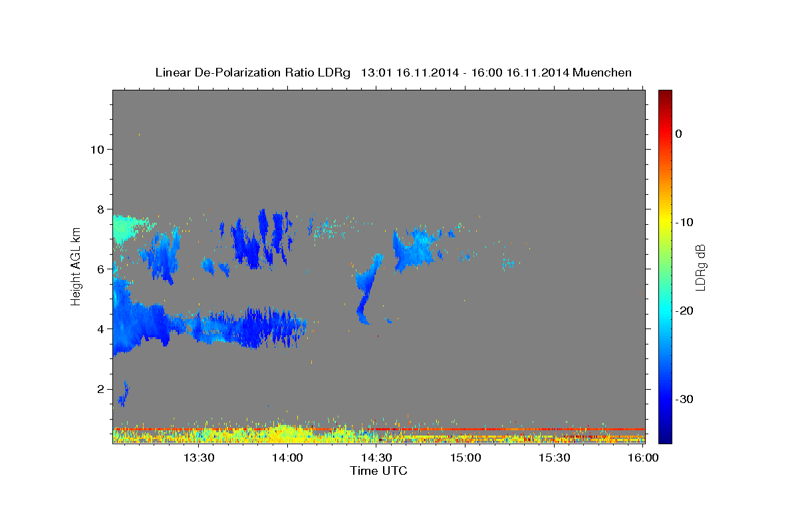The width and height of the screenshot is (798, 532).
Task: Click the yellow region of the colorbar
Action: click(665, 219)
